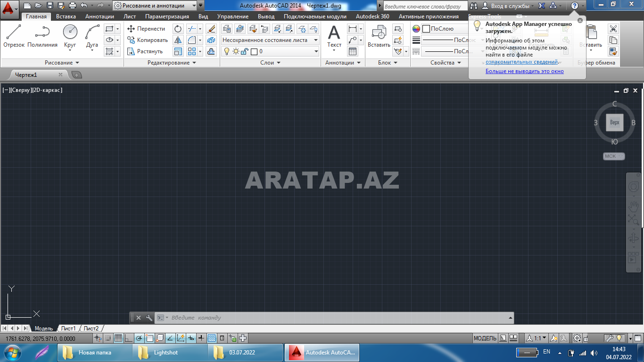Screen dimensions: 644x362
Task: Switch to the Лист1 layout tab
Action: pyautogui.click(x=68, y=329)
